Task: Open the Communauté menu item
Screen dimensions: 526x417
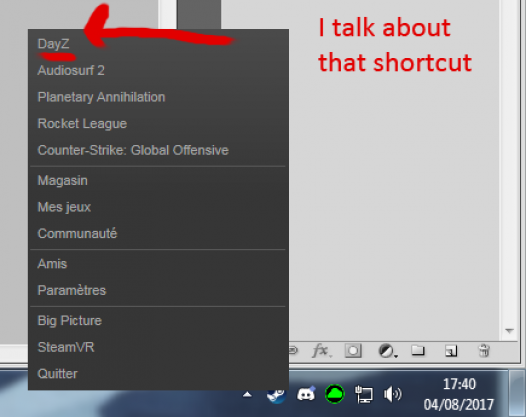Action: coord(77,233)
